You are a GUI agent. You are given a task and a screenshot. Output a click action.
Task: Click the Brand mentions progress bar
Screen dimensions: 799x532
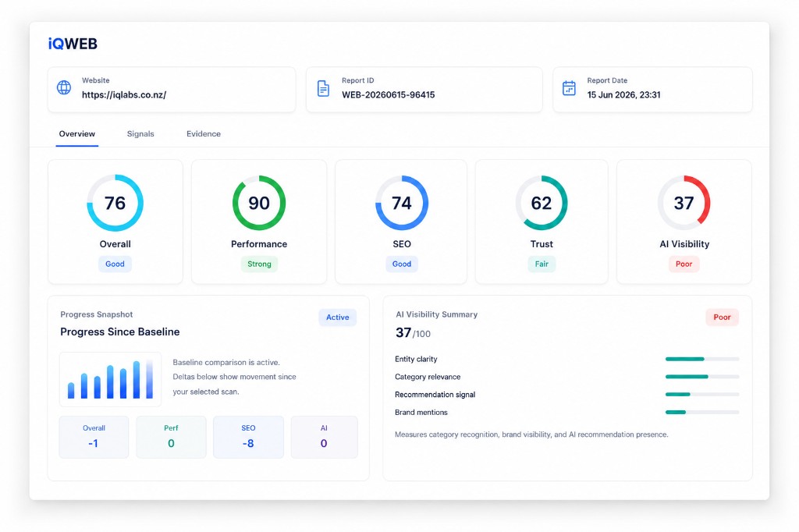click(701, 412)
